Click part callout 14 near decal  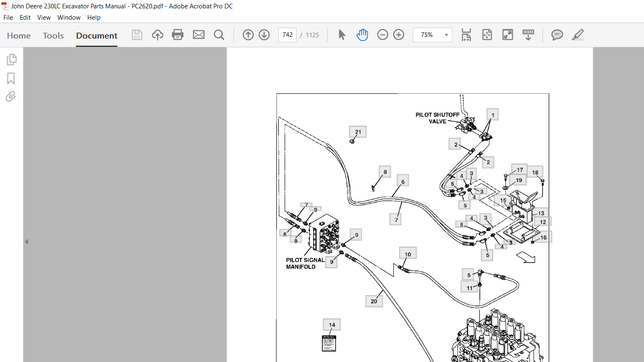[x=332, y=325]
